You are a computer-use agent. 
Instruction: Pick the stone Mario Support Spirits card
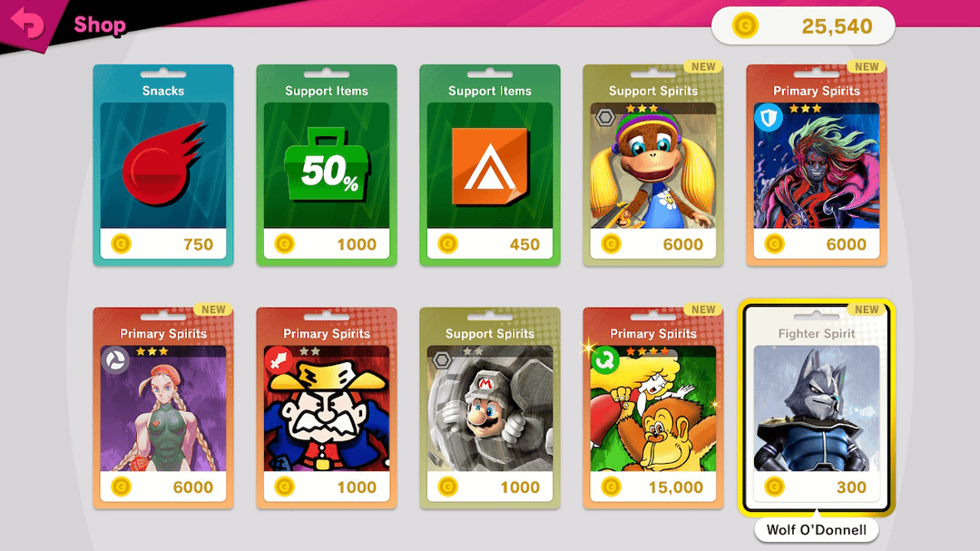click(490, 408)
